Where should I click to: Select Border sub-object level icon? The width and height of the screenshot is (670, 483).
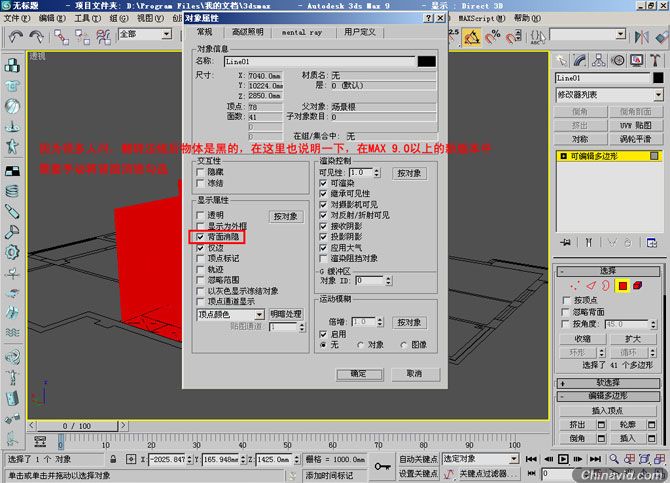[606, 286]
